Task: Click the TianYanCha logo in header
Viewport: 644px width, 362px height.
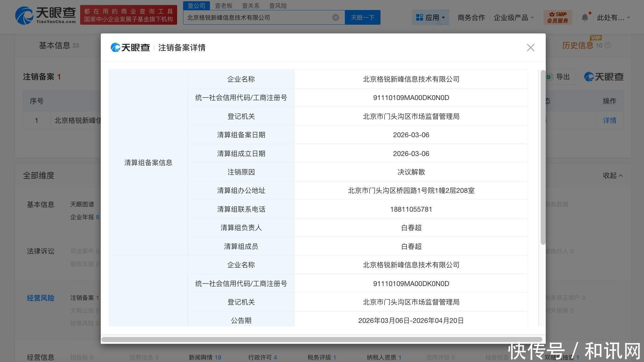Action: coord(45,15)
